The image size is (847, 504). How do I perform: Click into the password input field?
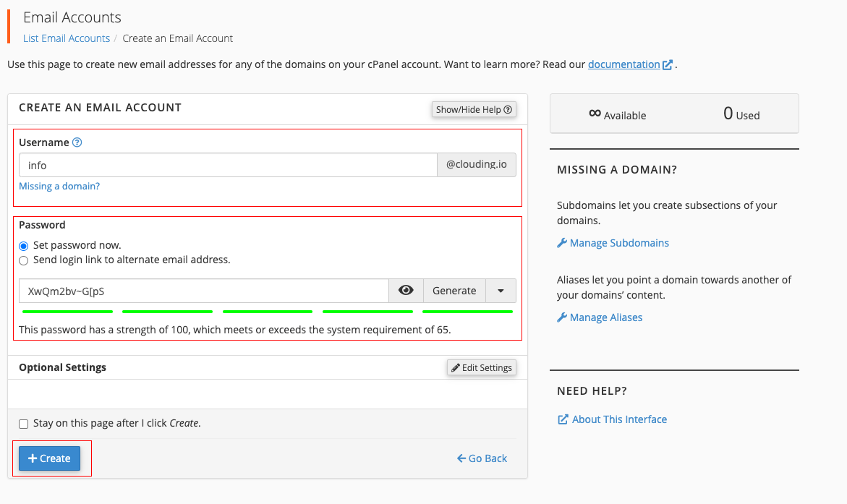(x=204, y=291)
